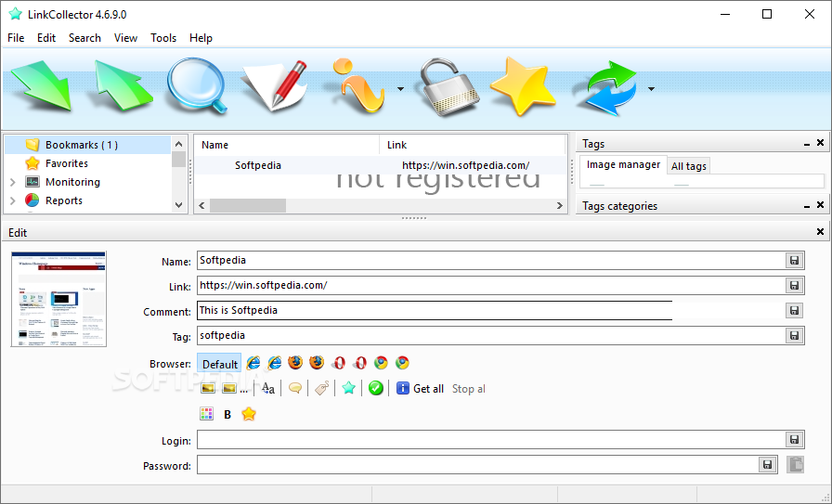Switch to the All tags tab
This screenshot has height=504, width=832.
(x=689, y=166)
